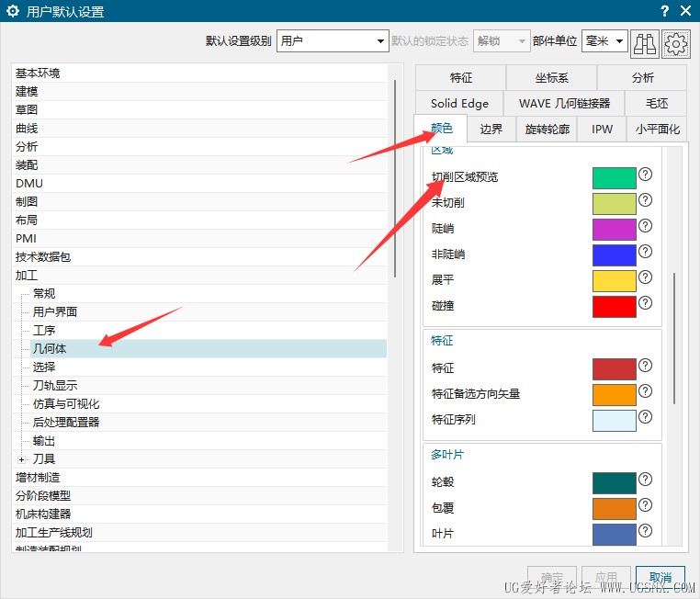Select 装配 in the category list
This screenshot has height=599, width=700.
click(199, 165)
